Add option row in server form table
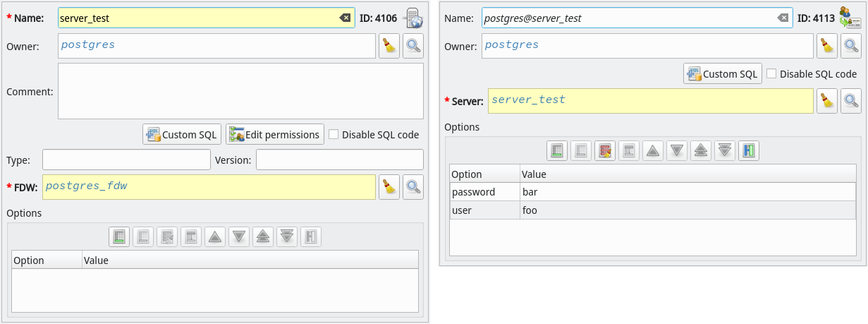 pyautogui.click(x=119, y=236)
